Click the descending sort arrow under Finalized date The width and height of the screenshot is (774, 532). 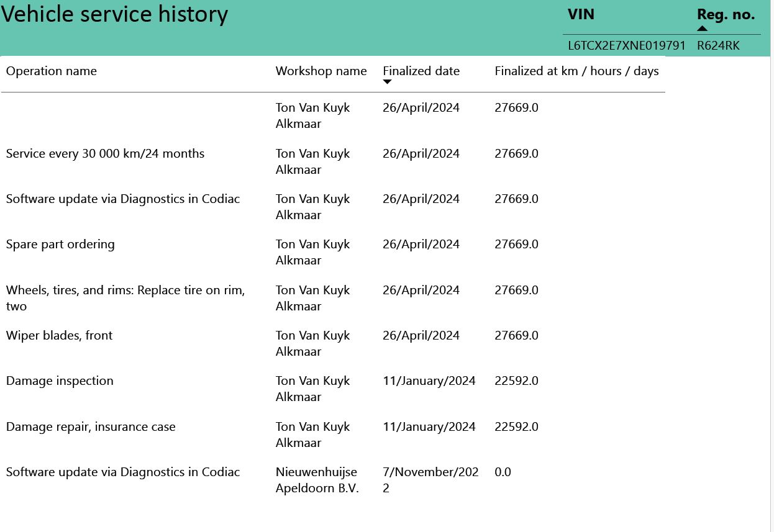click(x=388, y=82)
